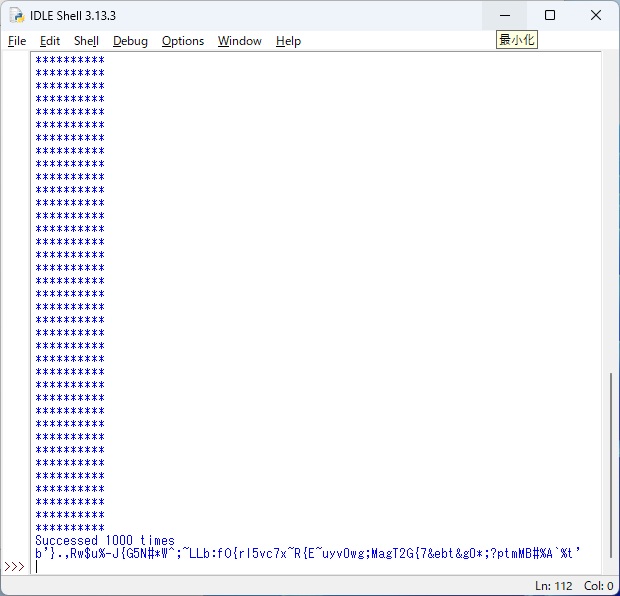Image resolution: width=620 pixels, height=596 pixels.
Task: Click the empty scrollbar track above the thumb
Action: [x=610, y=200]
